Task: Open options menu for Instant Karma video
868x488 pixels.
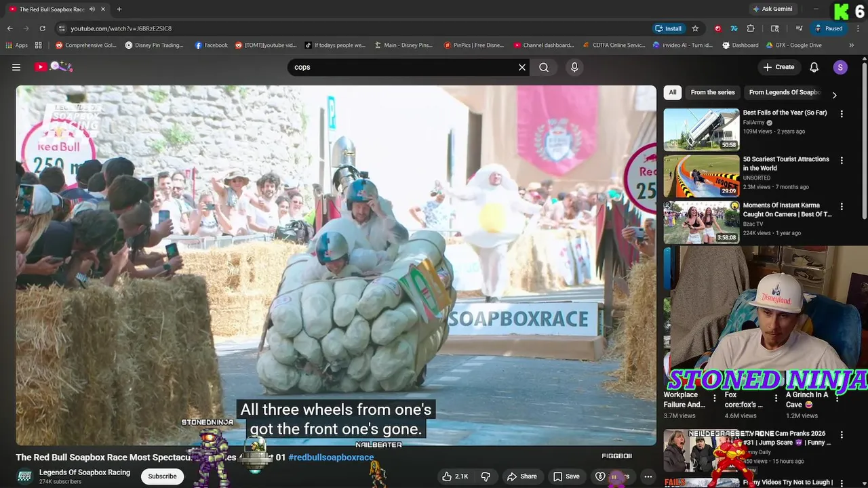Action: 842,207
